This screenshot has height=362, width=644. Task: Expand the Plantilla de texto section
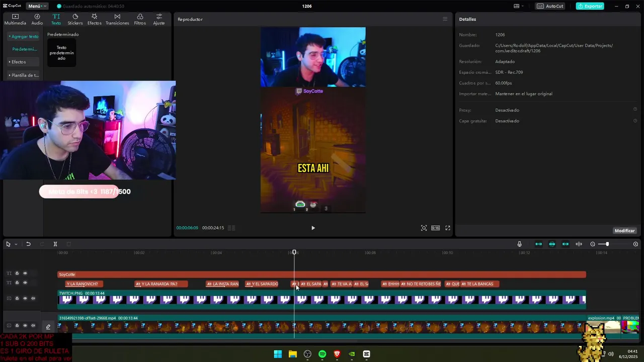(24, 75)
